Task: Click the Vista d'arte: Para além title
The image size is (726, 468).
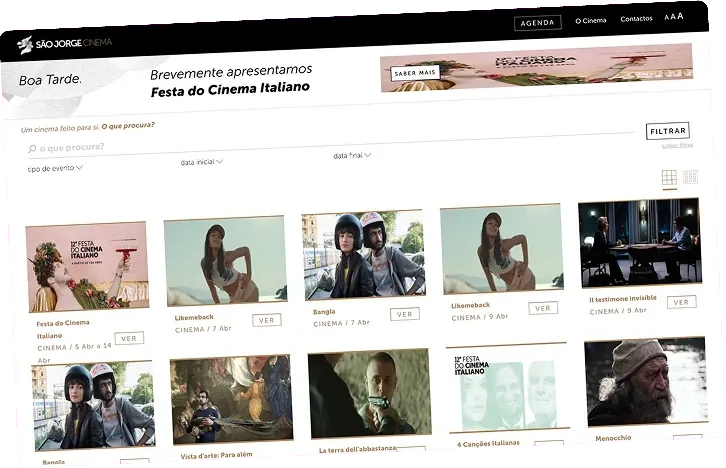Action: point(217,455)
